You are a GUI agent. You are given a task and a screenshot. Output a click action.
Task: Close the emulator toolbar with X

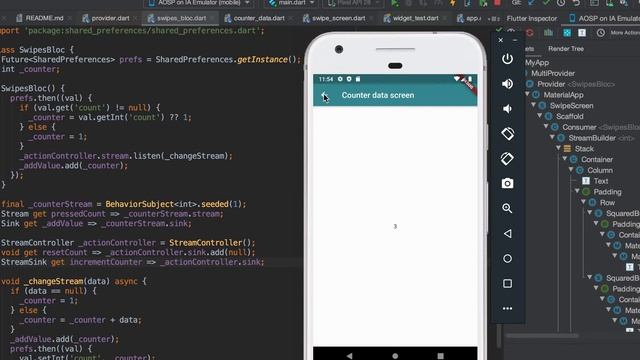(x=500, y=40)
